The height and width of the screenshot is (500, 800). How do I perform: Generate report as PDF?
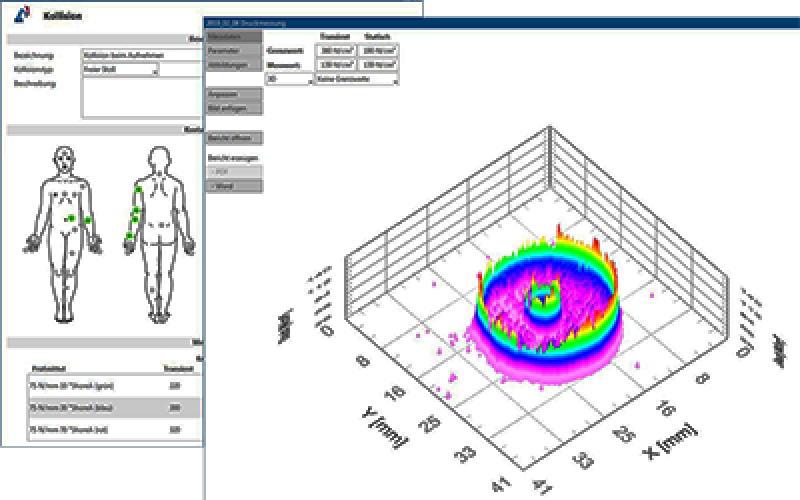234,172
